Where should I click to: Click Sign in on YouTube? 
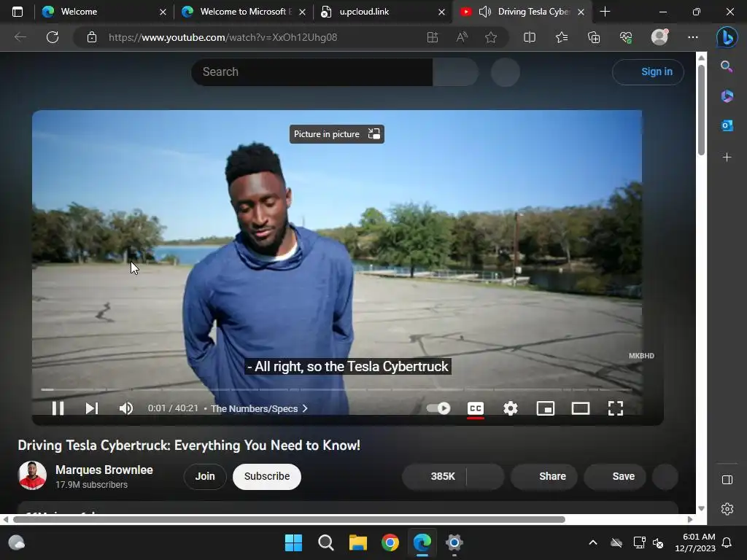tap(648, 72)
